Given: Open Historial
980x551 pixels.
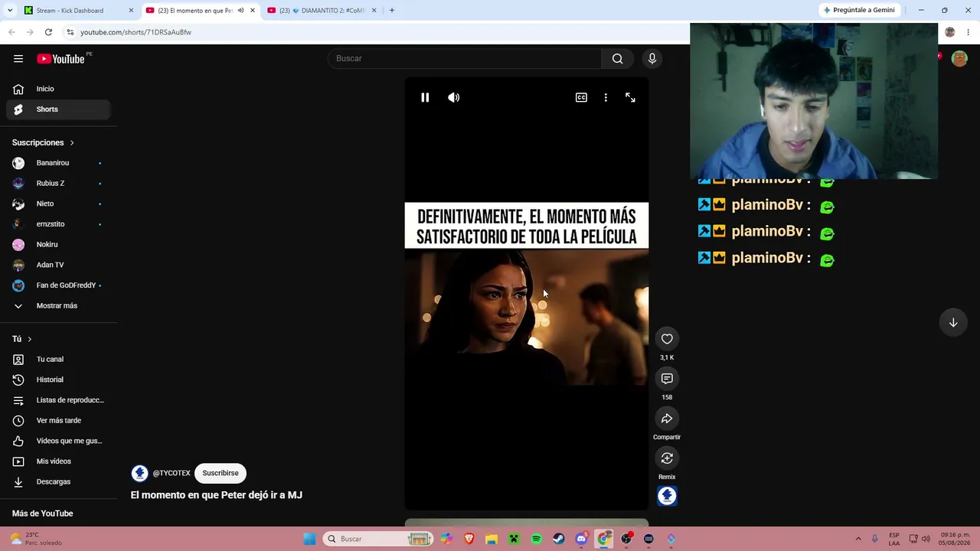Looking at the screenshot, I should (58, 380).
